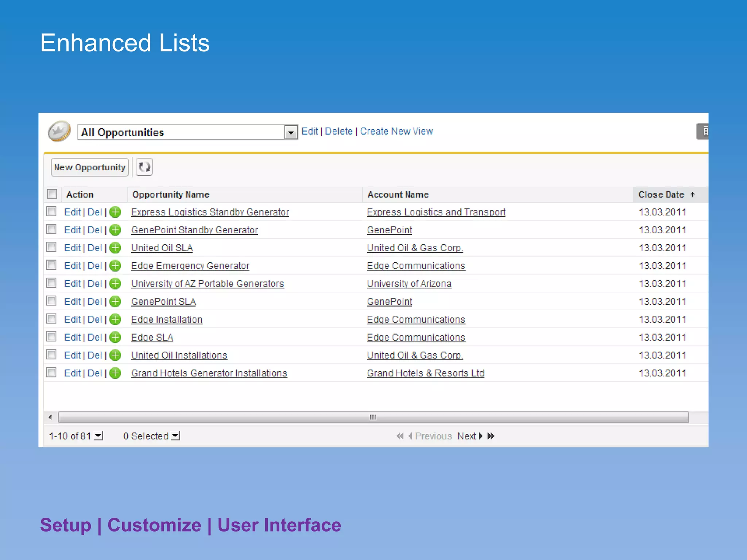Open Grand Hotels Generator Installations opportunity
The width and height of the screenshot is (747, 560).
coord(209,373)
